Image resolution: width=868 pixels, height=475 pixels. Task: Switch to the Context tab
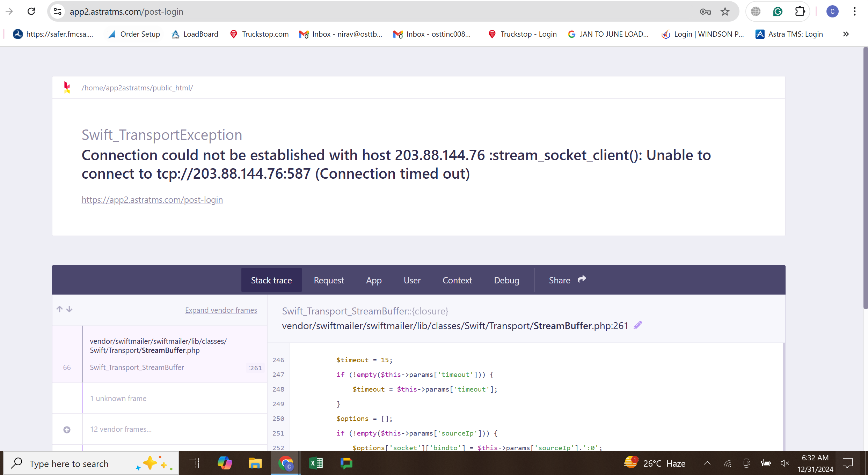[x=457, y=280]
